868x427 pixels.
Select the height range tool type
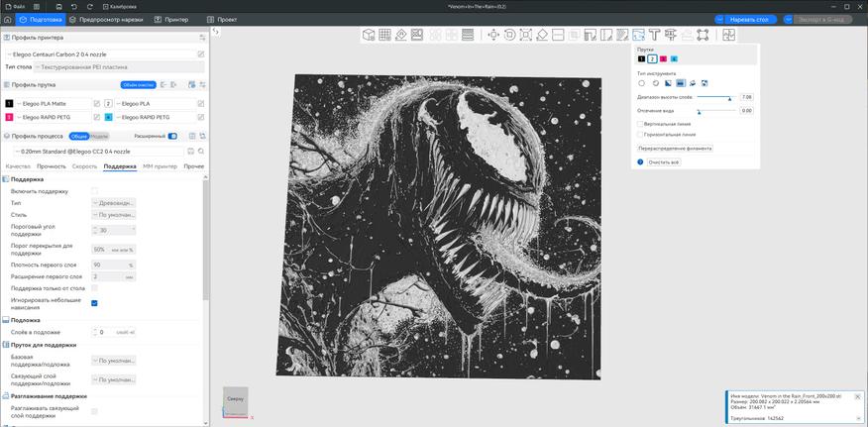pos(681,83)
